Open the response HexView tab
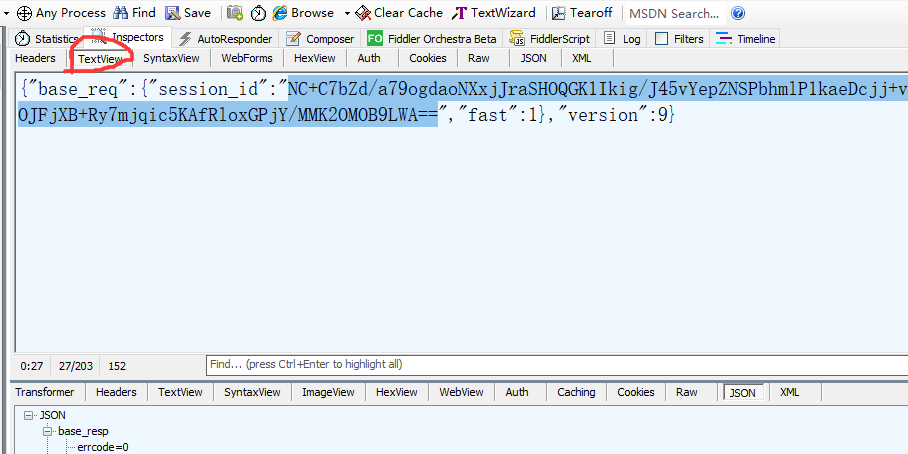908x454 pixels. pos(397,392)
